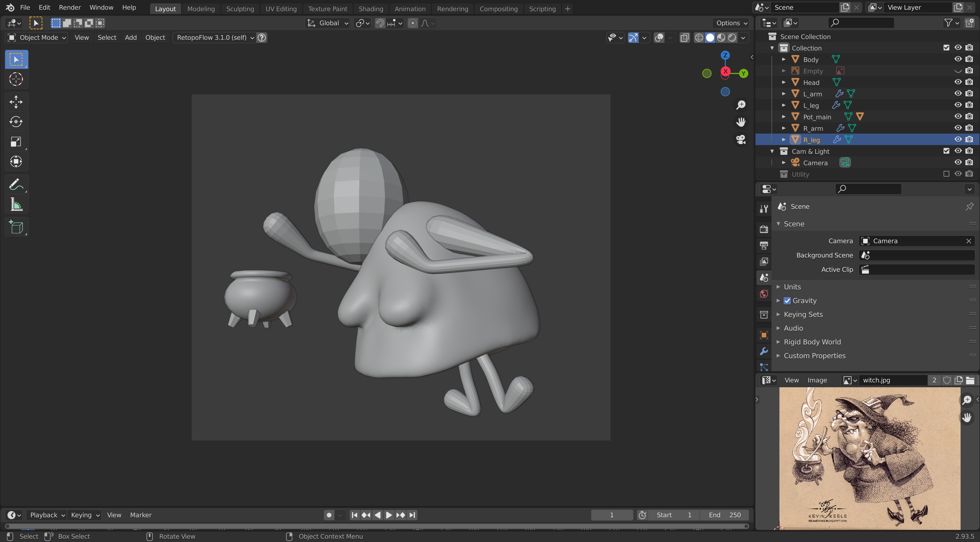Select the Scale tool

click(16, 142)
